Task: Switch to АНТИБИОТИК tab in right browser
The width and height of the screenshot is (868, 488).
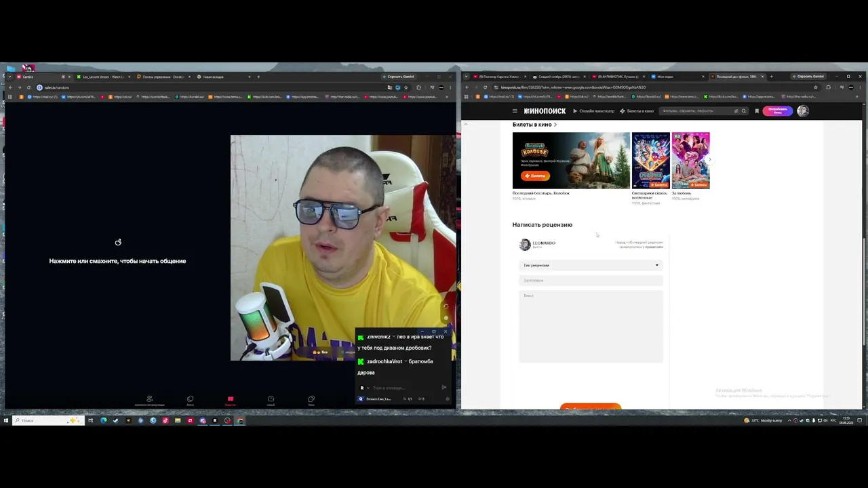Action: (618, 77)
